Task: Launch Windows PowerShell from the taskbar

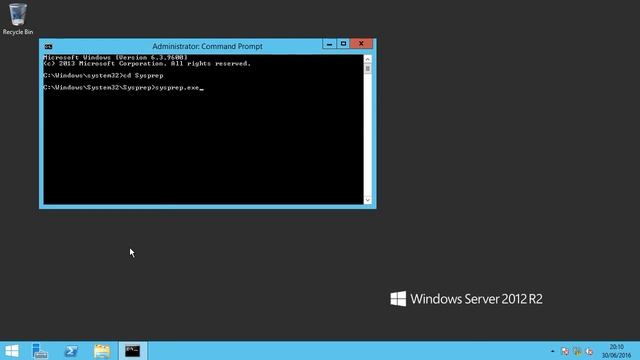Action: (x=71, y=351)
